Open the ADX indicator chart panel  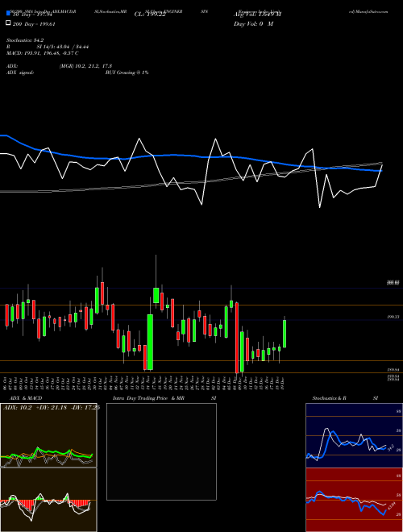48,435
